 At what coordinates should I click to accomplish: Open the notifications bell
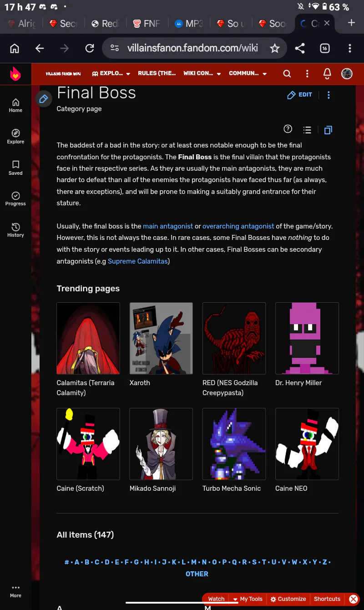point(327,74)
